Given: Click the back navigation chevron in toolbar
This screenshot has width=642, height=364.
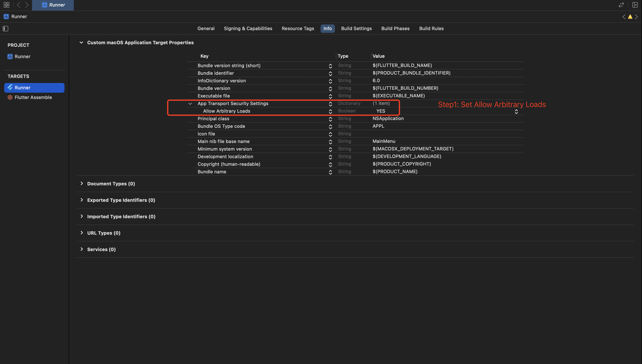Looking at the screenshot, I should [x=19, y=5].
